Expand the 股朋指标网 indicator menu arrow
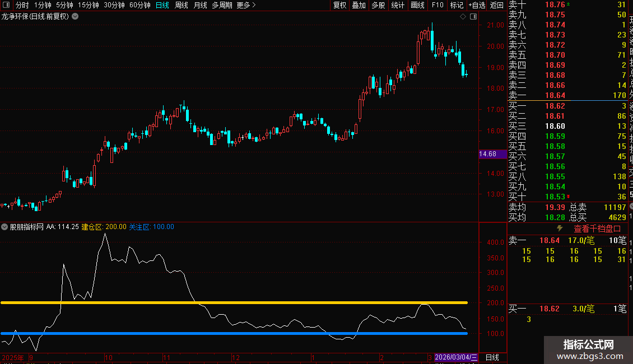The height and width of the screenshot is (364, 633). (5, 227)
